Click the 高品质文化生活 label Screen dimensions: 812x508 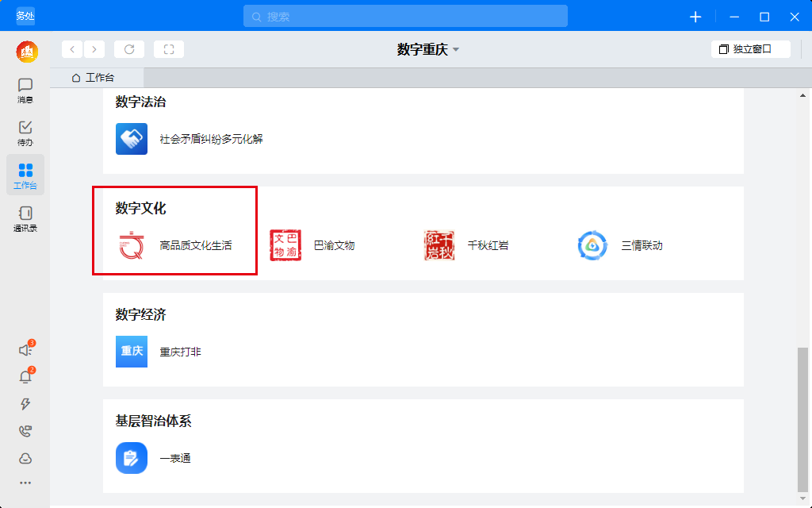pyautogui.click(x=196, y=246)
